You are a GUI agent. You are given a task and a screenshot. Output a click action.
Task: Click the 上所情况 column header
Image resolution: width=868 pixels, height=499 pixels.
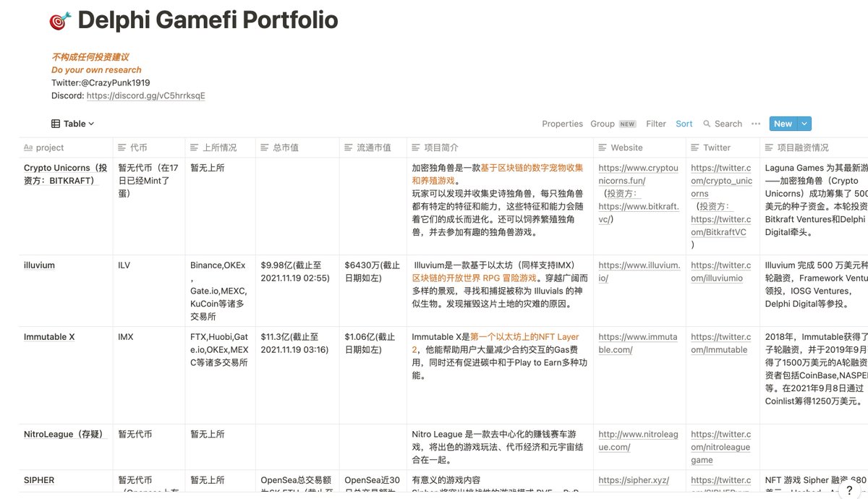pyautogui.click(x=219, y=148)
